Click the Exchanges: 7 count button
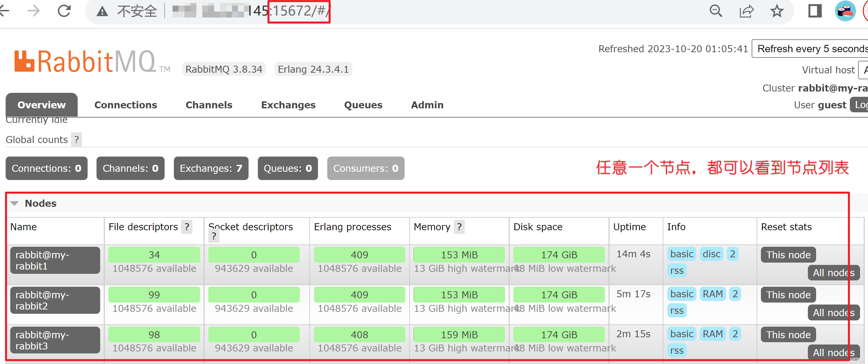The image size is (868, 364). (x=211, y=168)
